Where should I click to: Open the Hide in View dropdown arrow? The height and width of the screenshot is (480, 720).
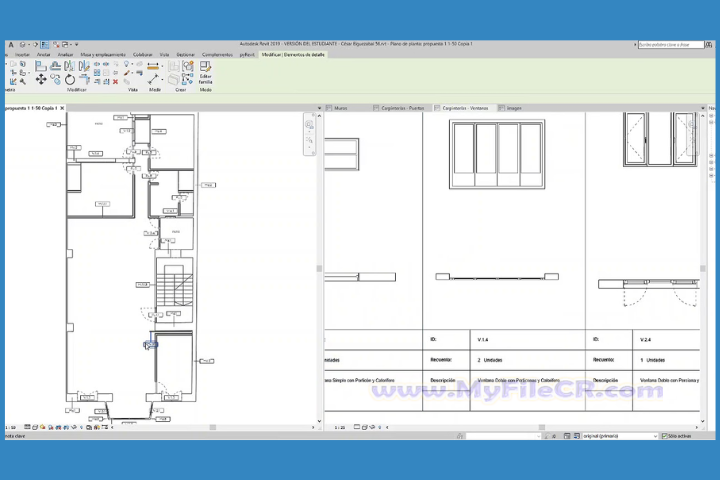click(x=132, y=64)
